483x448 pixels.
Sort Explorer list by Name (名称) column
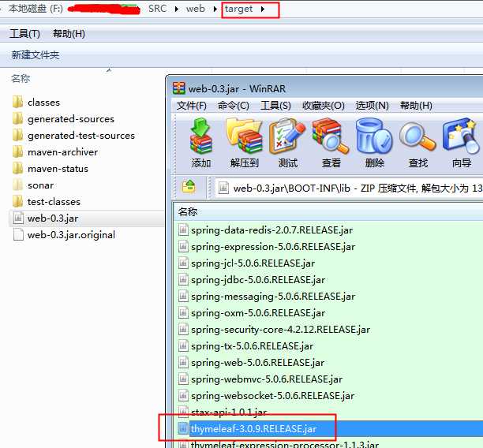[x=21, y=79]
